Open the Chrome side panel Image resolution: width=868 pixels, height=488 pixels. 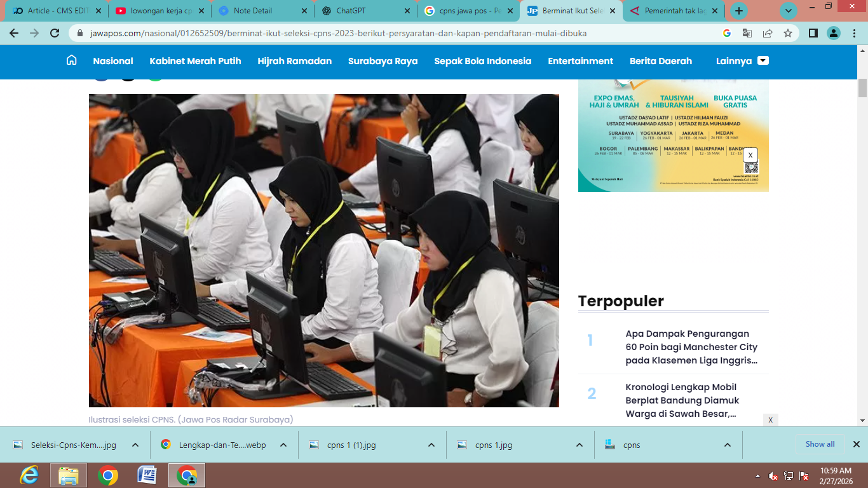813,33
